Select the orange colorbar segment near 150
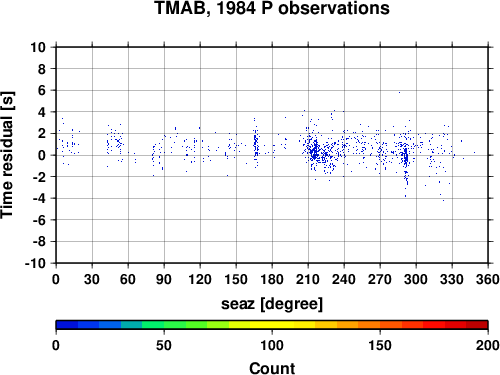 [380, 325]
